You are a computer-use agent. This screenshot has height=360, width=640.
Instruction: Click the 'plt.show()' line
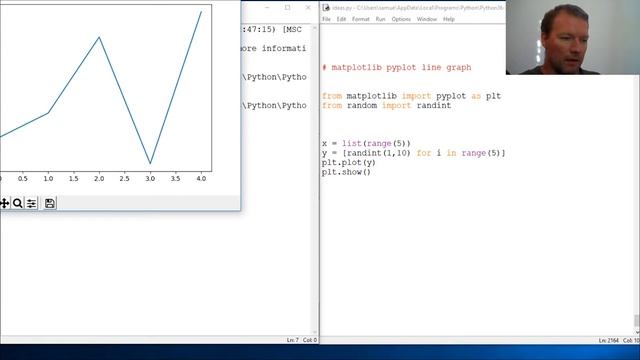coord(346,172)
